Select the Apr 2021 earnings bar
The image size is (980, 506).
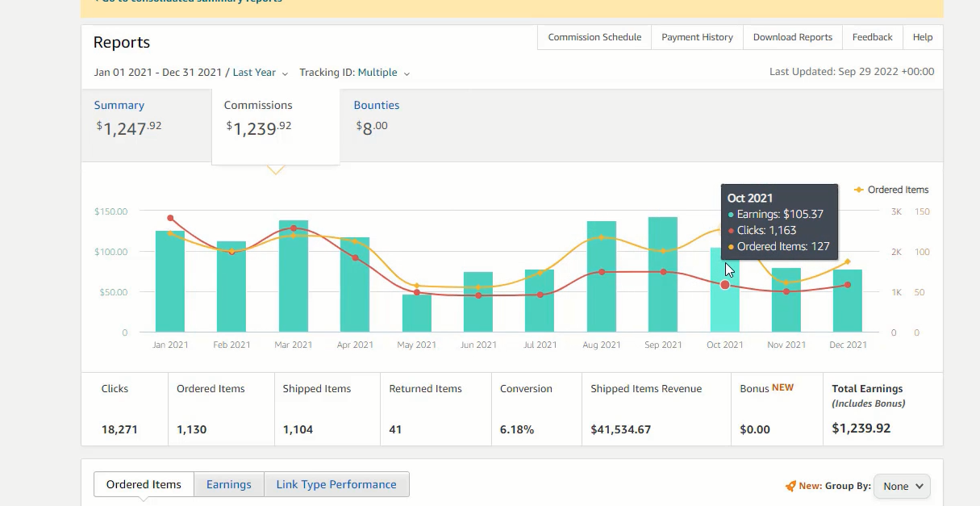355,285
